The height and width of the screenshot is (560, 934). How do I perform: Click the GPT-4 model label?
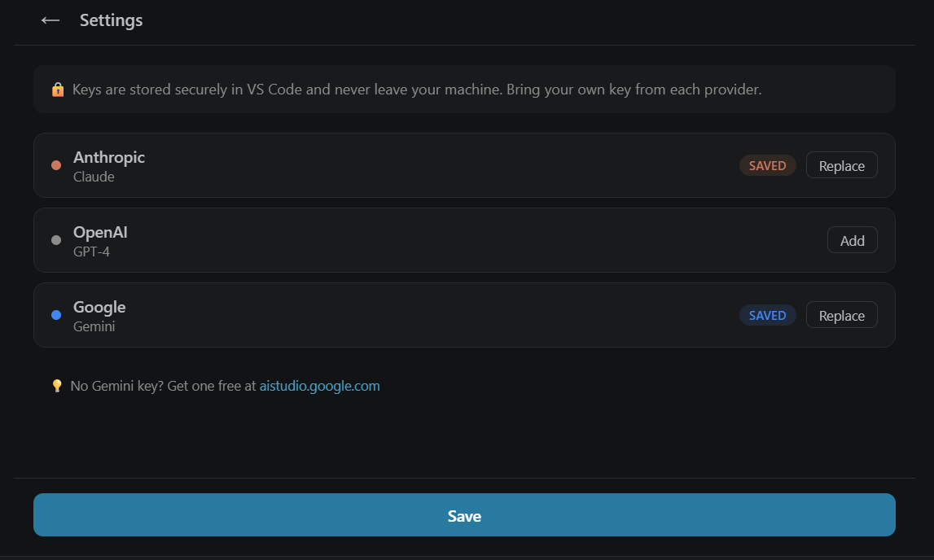click(92, 252)
